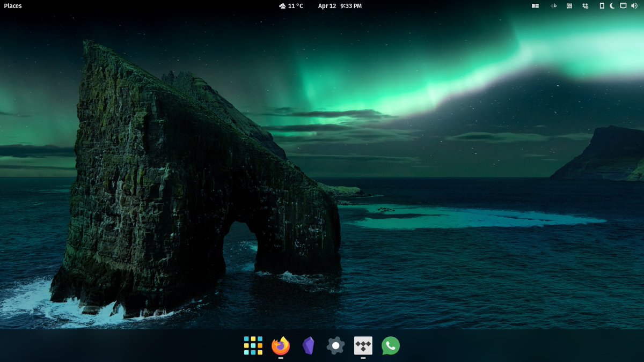This screenshot has width=644, height=362.
Task: Click the memory chip system monitor tray icon
Action: click(569, 6)
